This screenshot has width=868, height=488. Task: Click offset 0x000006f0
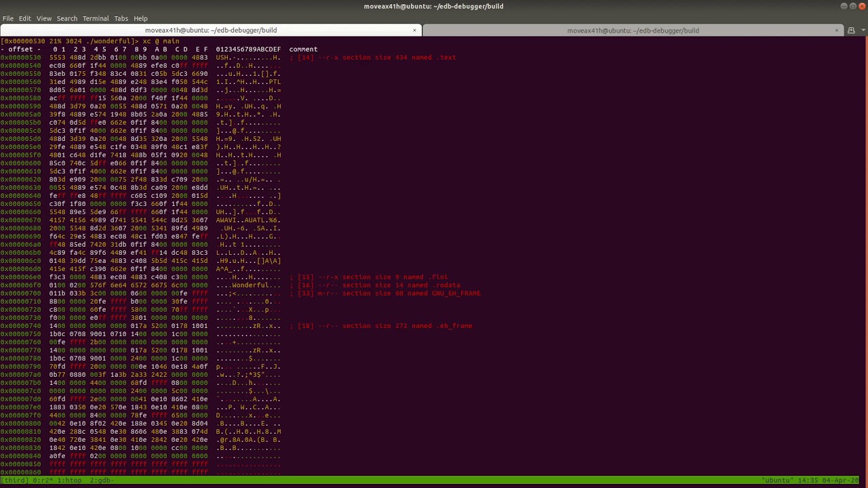click(20, 285)
